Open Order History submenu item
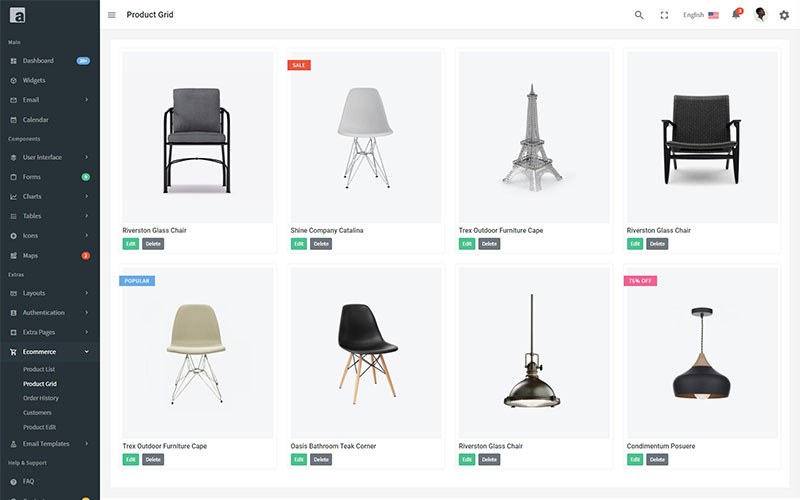This screenshot has height=500, width=800. (41, 398)
